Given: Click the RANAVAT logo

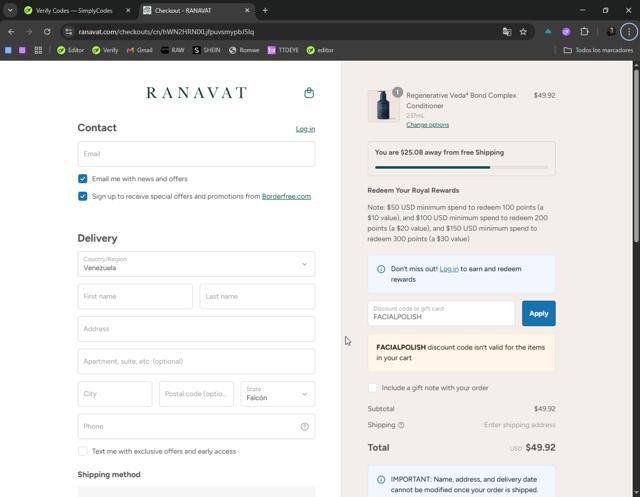Looking at the screenshot, I should (x=196, y=93).
